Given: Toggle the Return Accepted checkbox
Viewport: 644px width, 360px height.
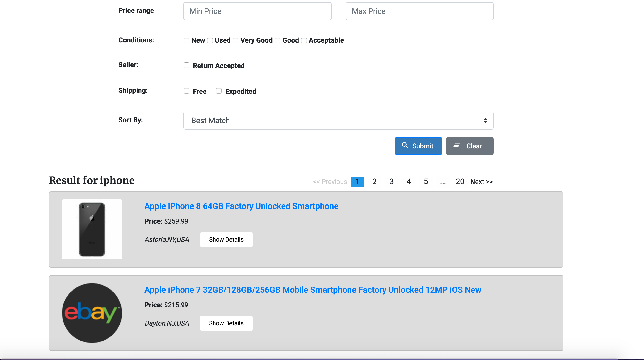Looking at the screenshot, I should [186, 65].
